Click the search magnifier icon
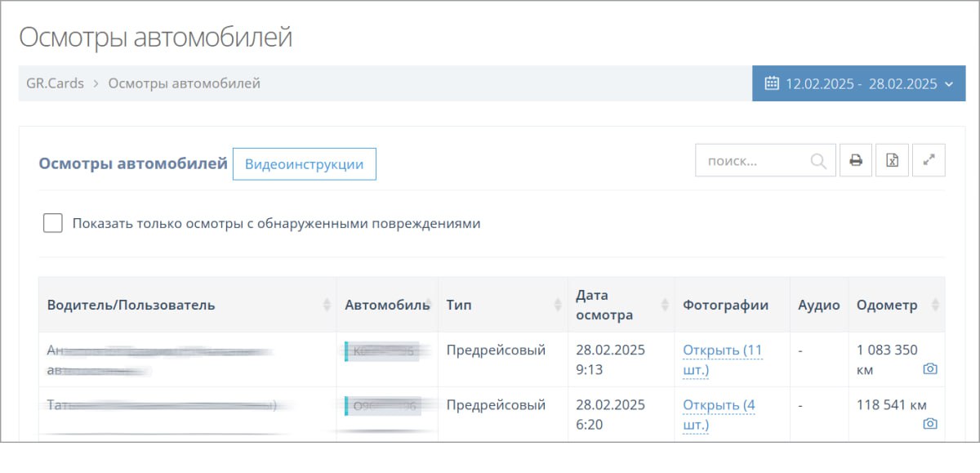Viewport: 980px width, 473px height. 818,160
